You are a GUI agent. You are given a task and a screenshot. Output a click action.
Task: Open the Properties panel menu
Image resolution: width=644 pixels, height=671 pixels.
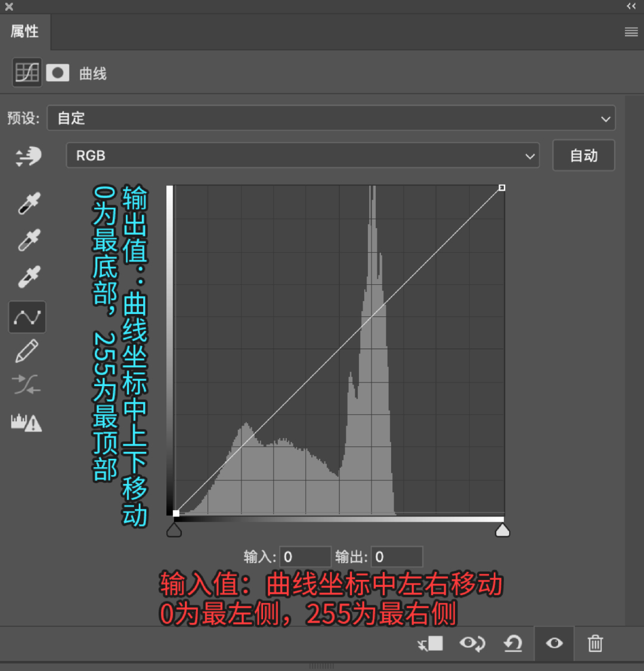point(631,32)
